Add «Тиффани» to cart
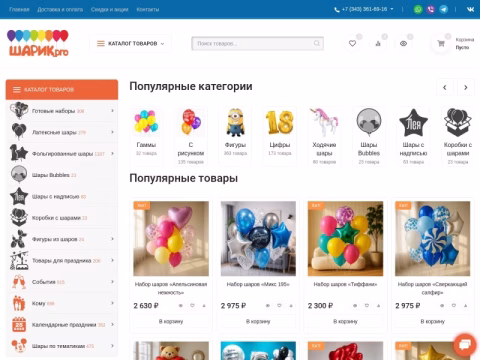Viewport: 480px width, 360px height. (345, 321)
